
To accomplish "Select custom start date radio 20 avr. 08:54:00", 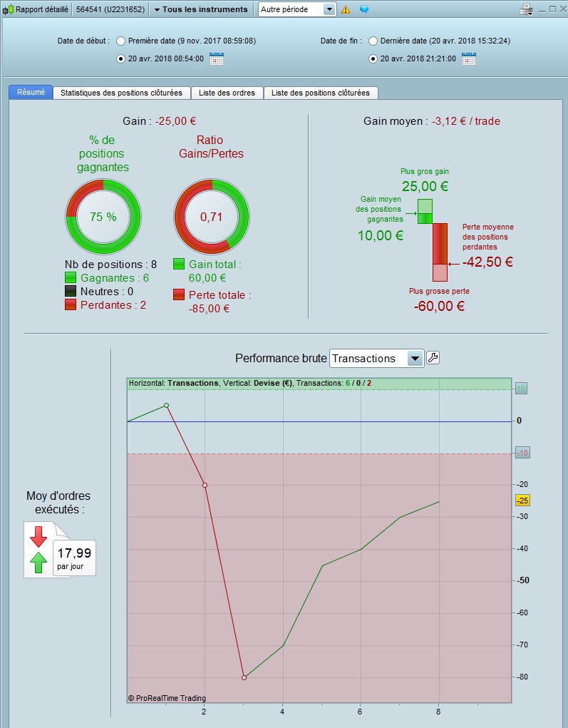I will pyautogui.click(x=120, y=59).
